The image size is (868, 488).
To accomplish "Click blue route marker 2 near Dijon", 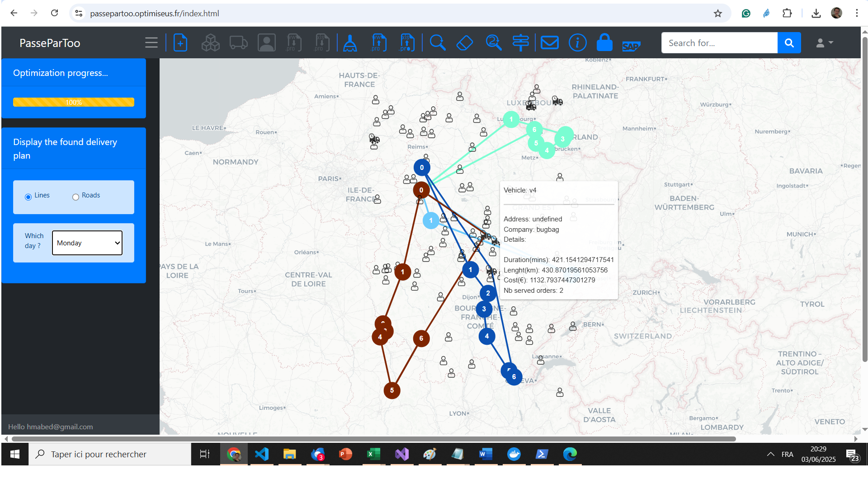I will [x=488, y=293].
